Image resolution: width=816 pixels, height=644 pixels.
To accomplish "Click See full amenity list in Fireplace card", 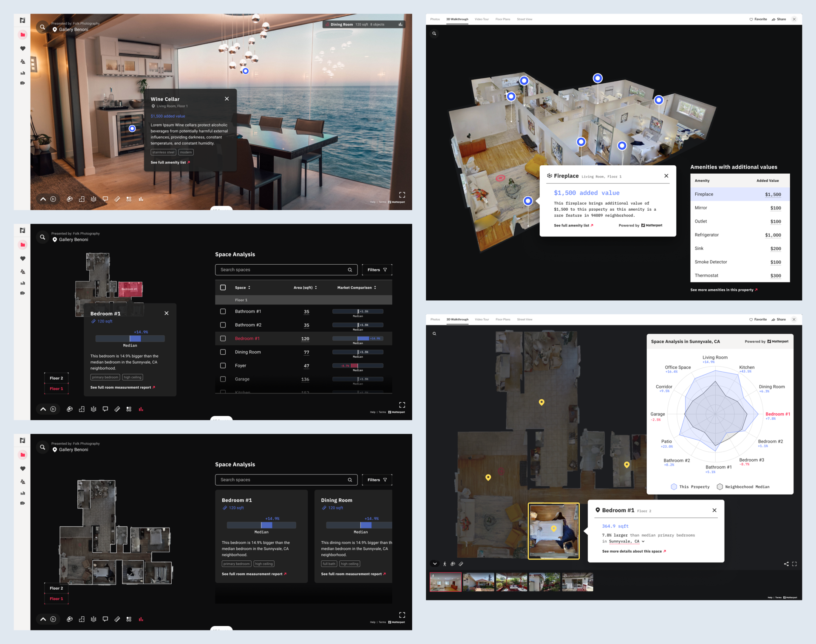I will pyautogui.click(x=573, y=226).
